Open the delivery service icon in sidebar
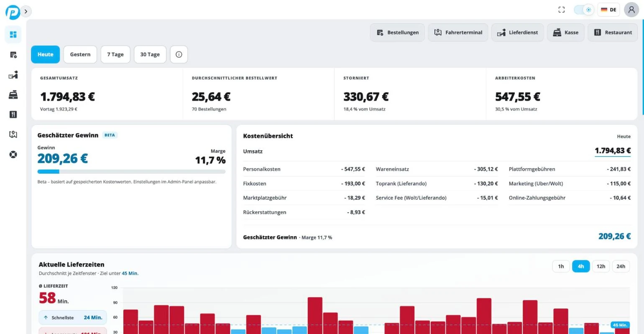The width and height of the screenshot is (644, 334). 13,75
